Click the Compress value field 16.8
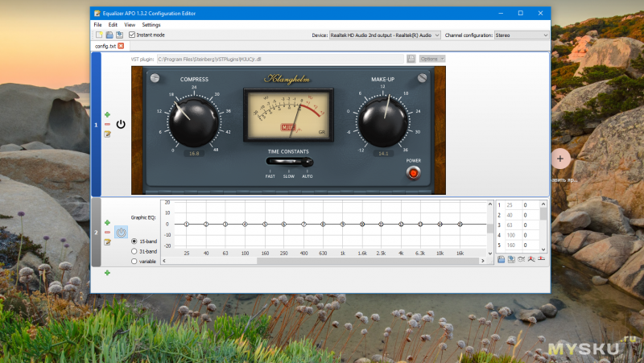 click(x=194, y=153)
